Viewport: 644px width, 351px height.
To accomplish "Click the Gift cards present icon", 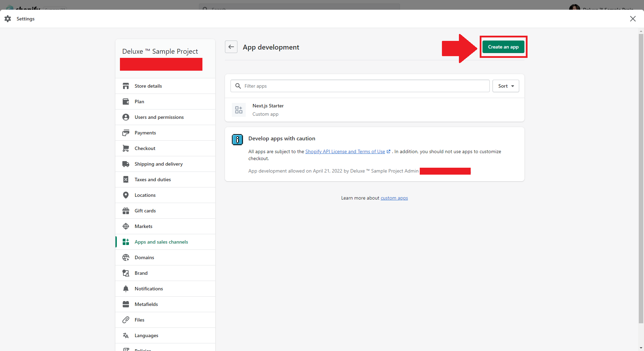I will click(126, 211).
